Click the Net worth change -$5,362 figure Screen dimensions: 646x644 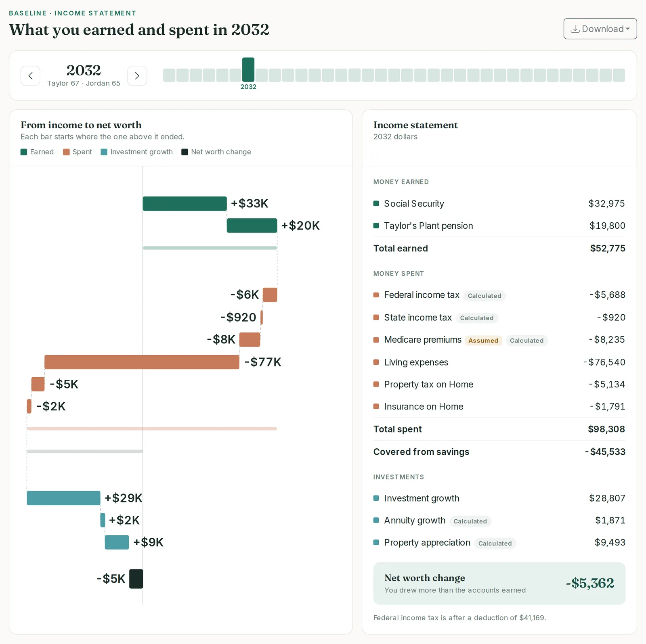[590, 583]
